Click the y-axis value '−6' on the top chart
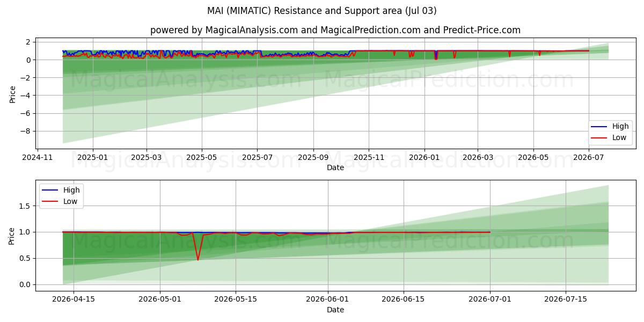This screenshot has width=644, height=322. (27, 113)
